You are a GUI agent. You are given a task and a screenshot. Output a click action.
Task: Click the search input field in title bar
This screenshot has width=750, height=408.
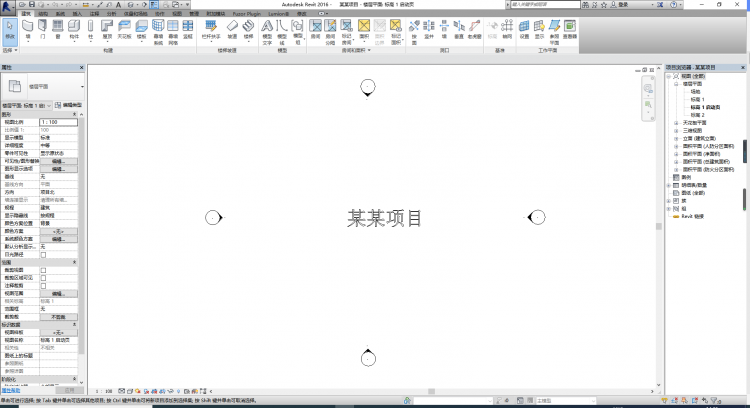tap(545, 4)
